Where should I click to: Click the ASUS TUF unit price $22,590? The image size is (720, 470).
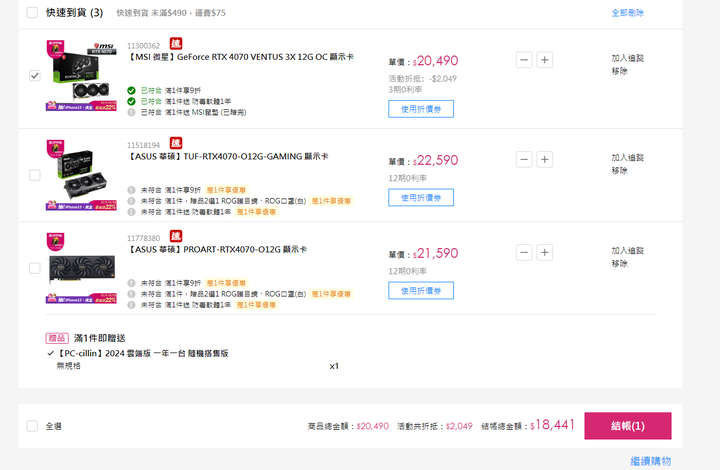click(x=435, y=160)
